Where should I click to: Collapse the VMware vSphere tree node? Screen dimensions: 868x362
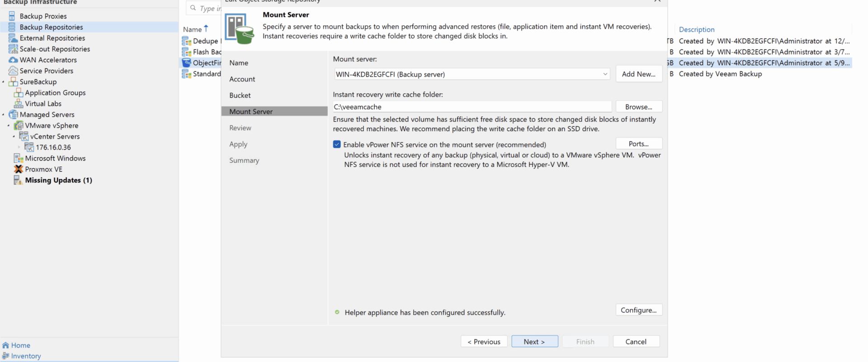[9, 125]
